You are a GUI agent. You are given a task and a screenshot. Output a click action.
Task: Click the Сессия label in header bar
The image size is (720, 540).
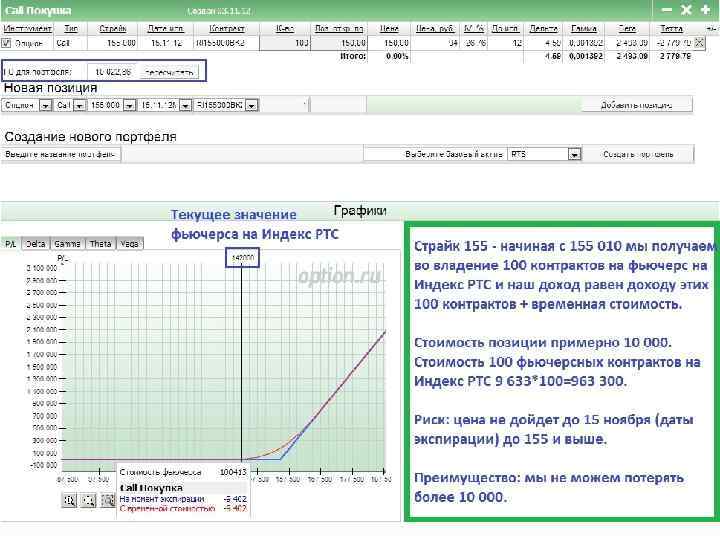coord(219,11)
